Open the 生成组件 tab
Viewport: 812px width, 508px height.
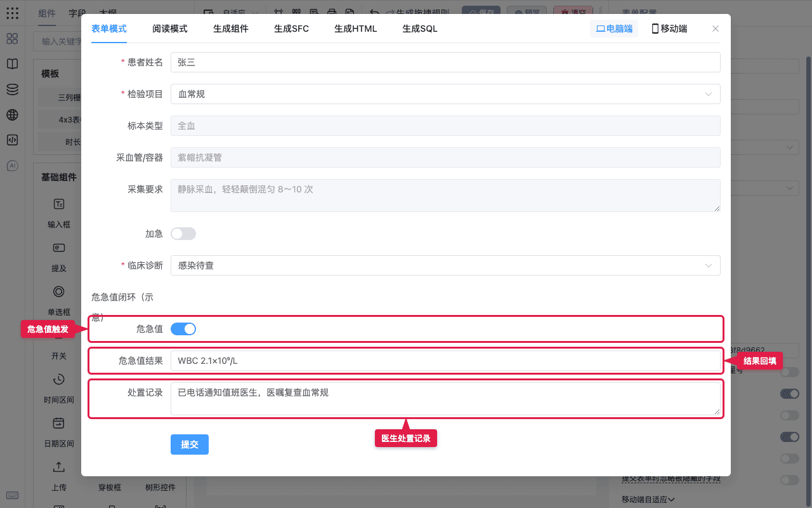231,29
